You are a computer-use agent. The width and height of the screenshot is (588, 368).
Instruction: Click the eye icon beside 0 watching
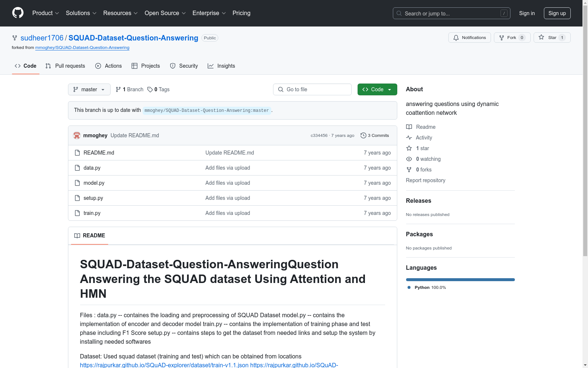pyautogui.click(x=409, y=159)
